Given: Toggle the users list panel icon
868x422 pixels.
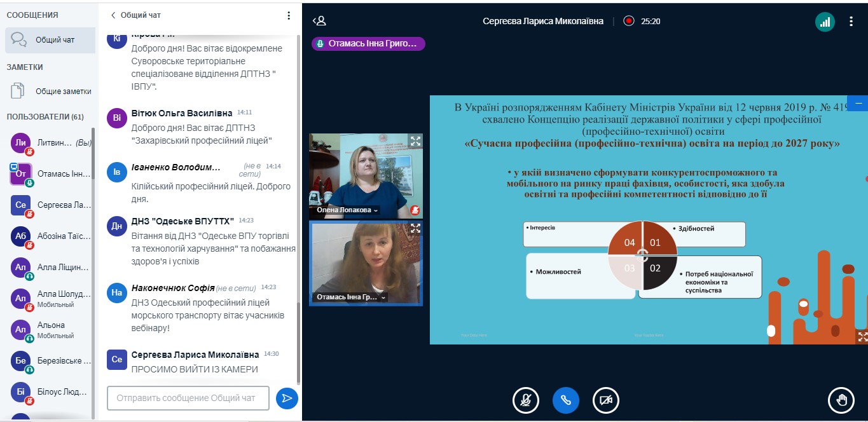Looking at the screenshot, I should pos(319,21).
